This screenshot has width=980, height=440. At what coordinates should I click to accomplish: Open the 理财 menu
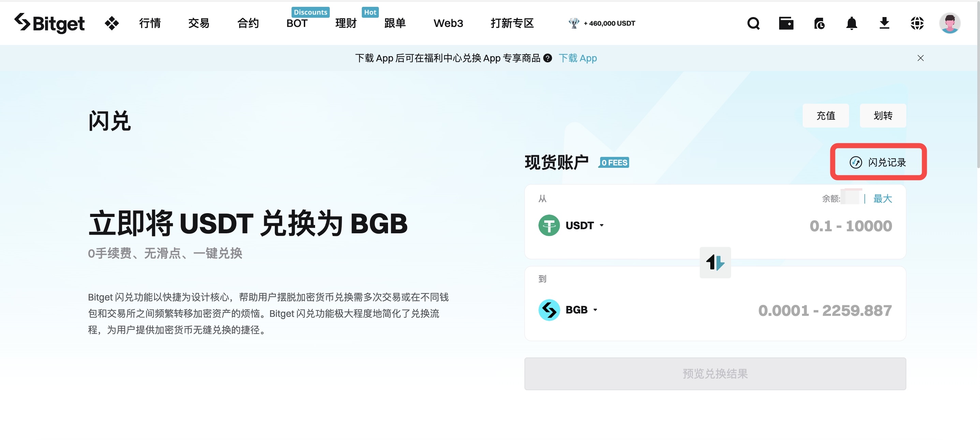click(x=346, y=23)
